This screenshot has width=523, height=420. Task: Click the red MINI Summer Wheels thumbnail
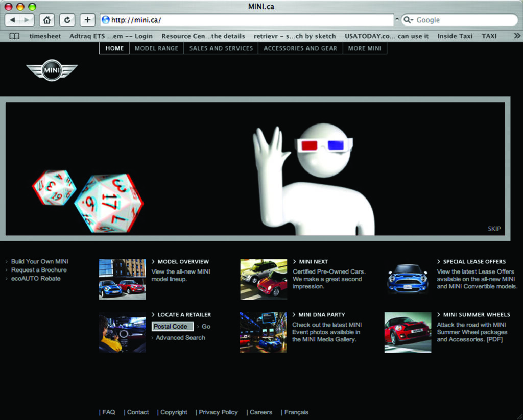click(408, 332)
